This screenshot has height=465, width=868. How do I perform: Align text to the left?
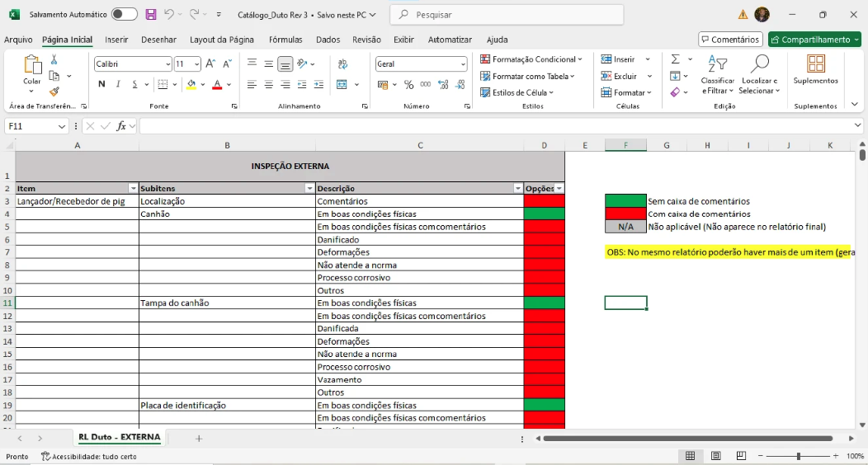(x=252, y=84)
